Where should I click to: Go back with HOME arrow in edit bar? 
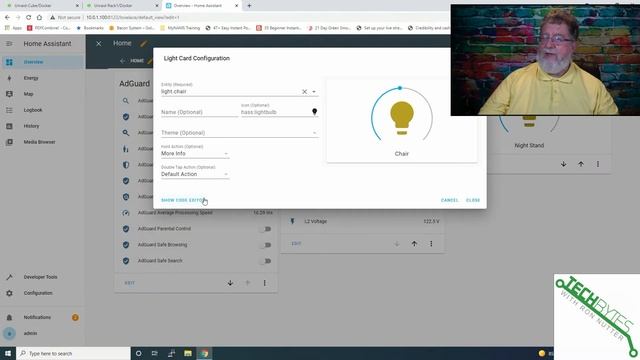click(122, 61)
